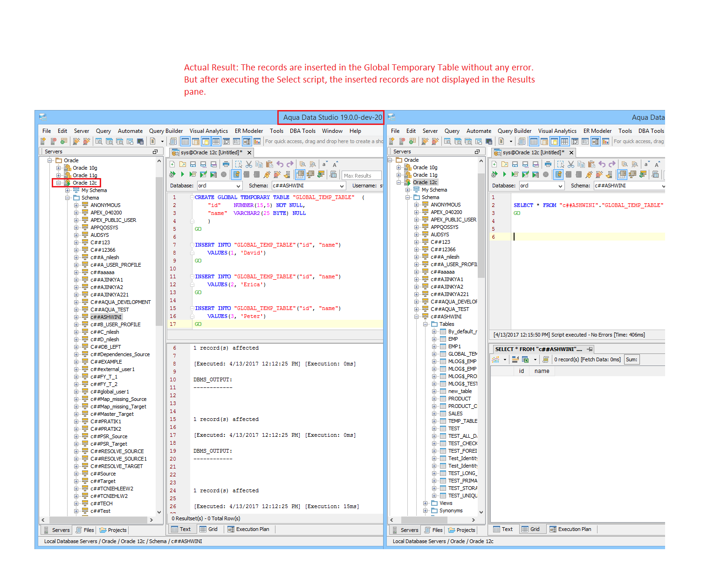
Task: Open DBA Tools menu in left window
Action: (302, 131)
